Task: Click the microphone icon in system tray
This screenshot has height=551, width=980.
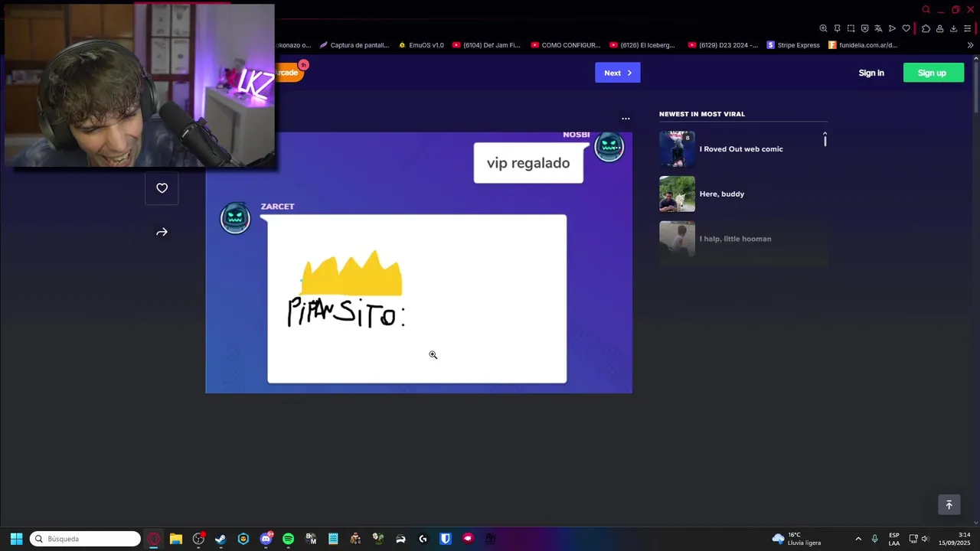Action: (874, 539)
